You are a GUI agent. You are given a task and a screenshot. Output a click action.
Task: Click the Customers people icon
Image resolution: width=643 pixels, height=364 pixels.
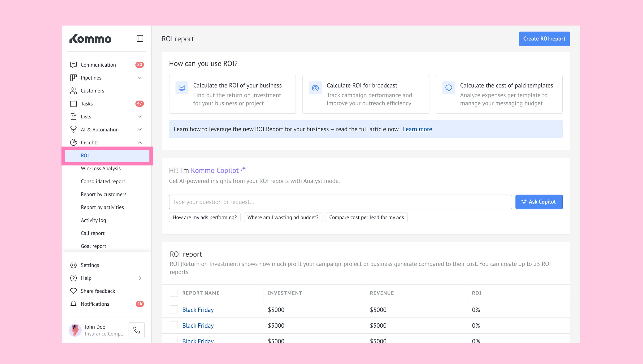(x=73, y=91)
